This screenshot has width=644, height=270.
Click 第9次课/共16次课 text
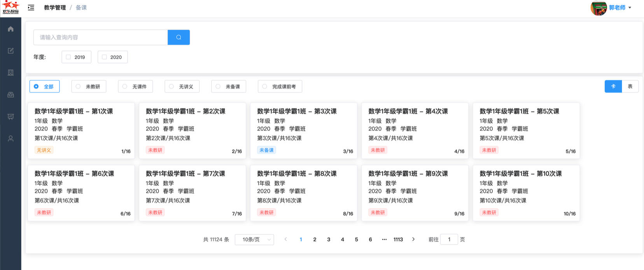point(390,200)
